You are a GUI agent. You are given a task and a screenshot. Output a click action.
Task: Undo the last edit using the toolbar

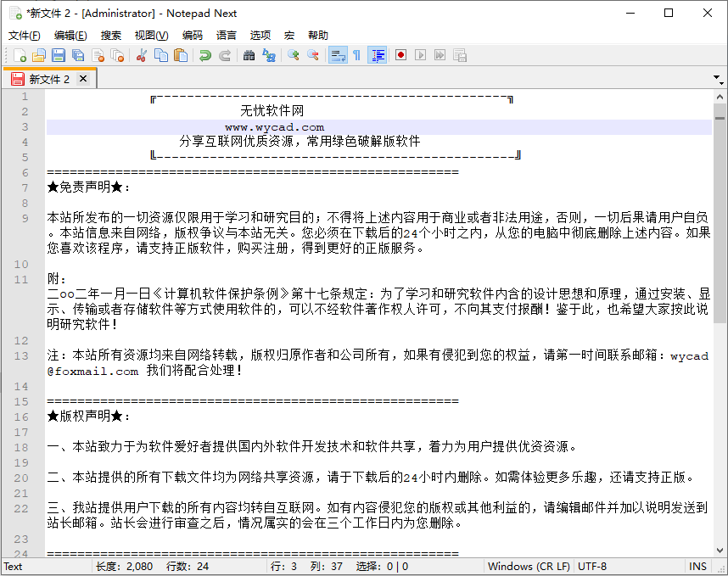pos(205,54)
